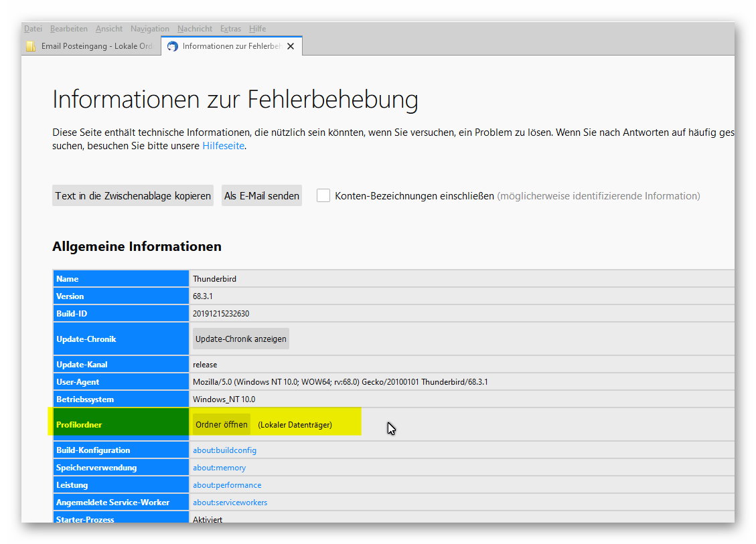The height and width of the screenshot is (544, 756).
Task: Enable the Konten-Bezeichnungen einschließen checkbox
Action: point(323,195)
